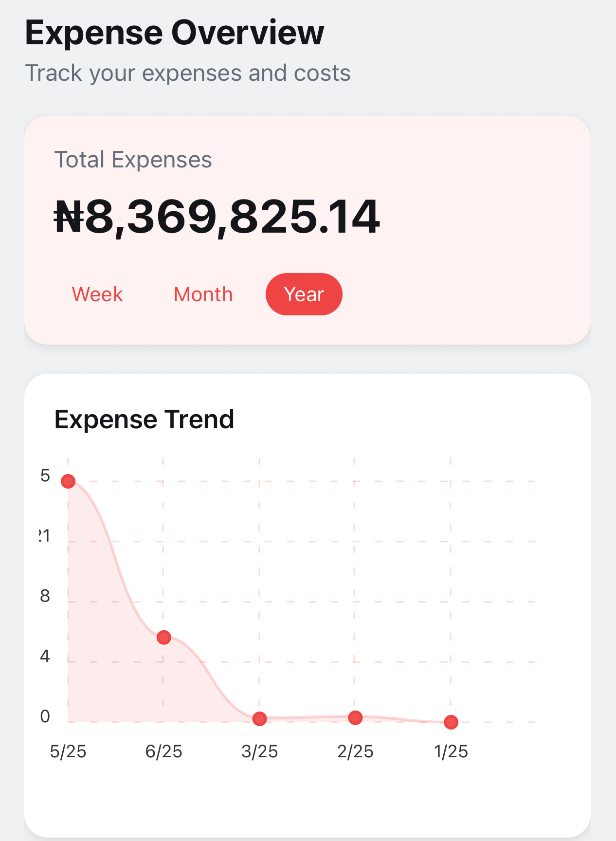616x841 pixels.
Task: Tap the 2/25 data point dot
Action: click(356, 717)
